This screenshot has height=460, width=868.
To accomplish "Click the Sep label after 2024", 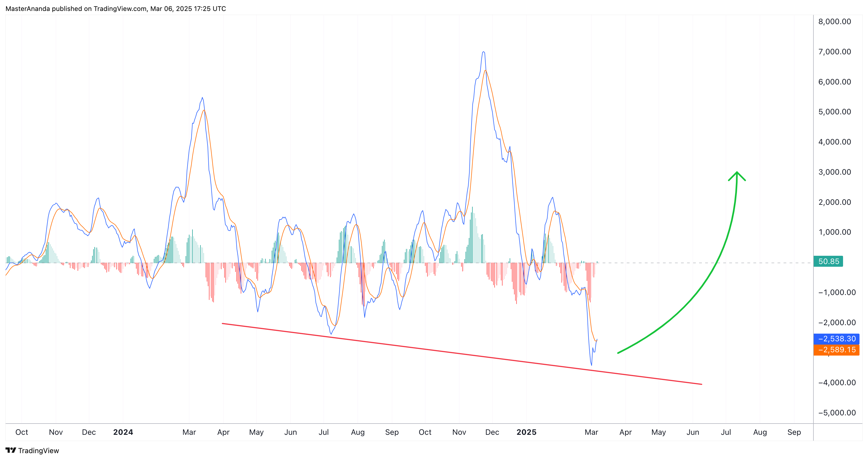I will coord(392,432).
